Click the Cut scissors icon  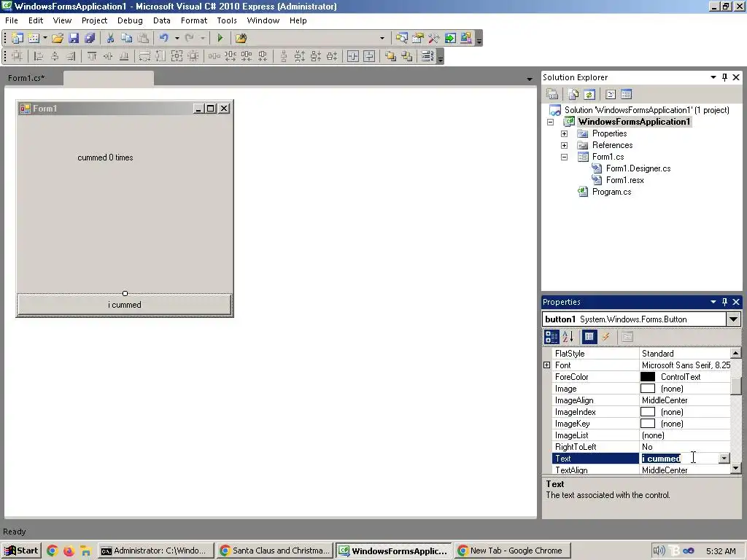click(111, 38)
